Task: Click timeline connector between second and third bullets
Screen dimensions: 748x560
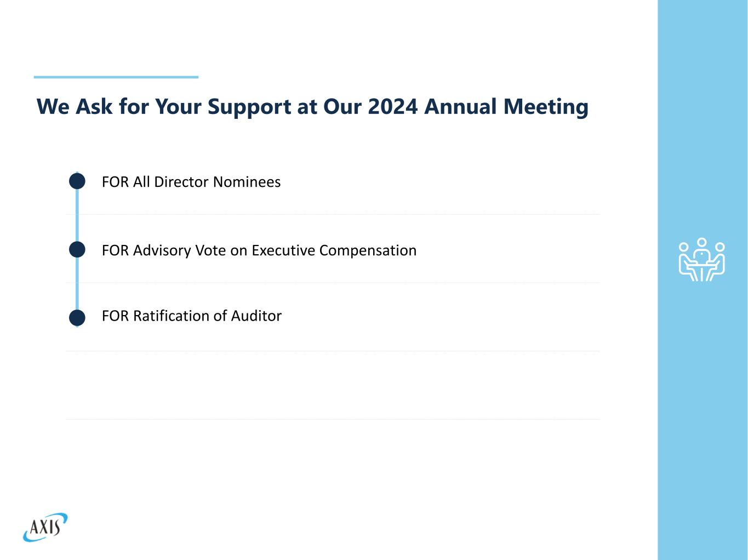Action: [77, 284]
